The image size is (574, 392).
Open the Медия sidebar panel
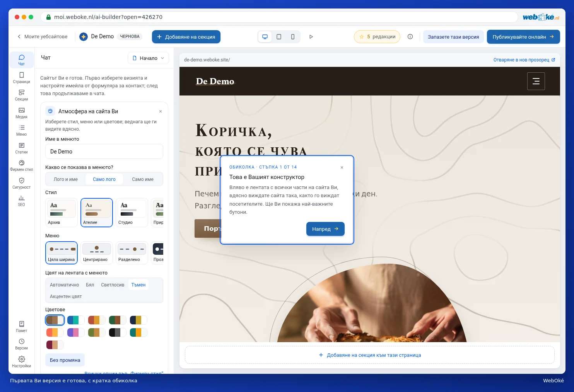[21, 113]
